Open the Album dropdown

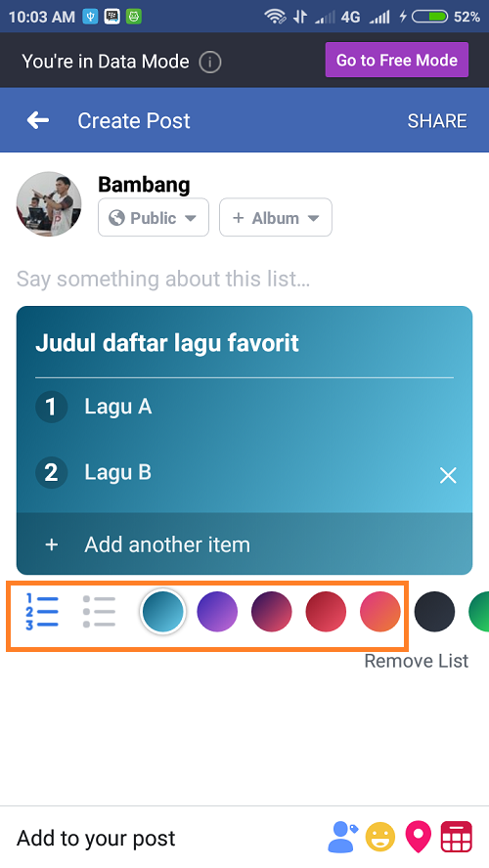276,218
